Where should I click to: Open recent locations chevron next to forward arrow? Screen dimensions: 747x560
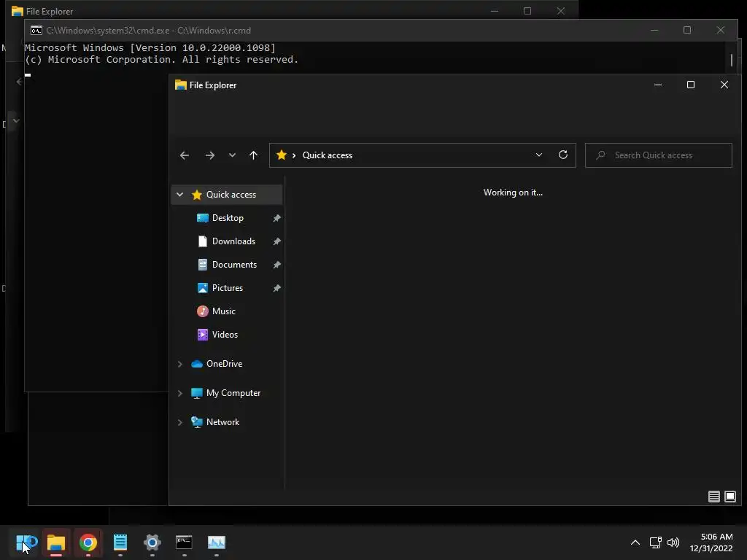232,155
